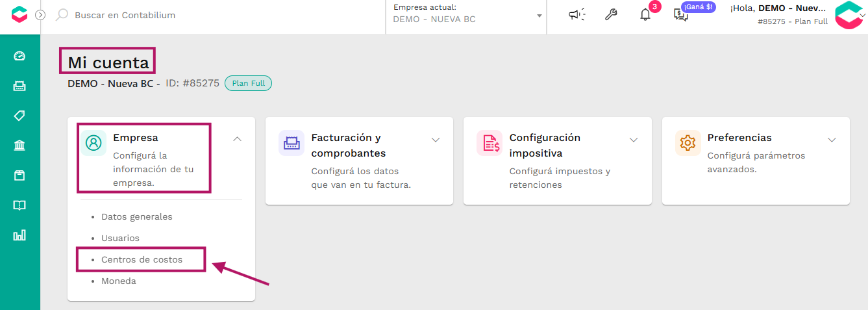Expand the Facturación y comprobantes card
The image size is (868, 310).
[x=436, y=140]
